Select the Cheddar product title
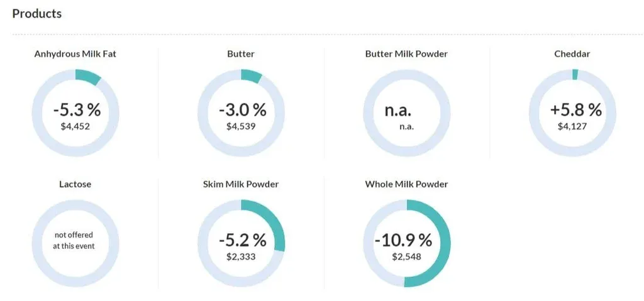The image size is (644, 301). tap(572, 54)
